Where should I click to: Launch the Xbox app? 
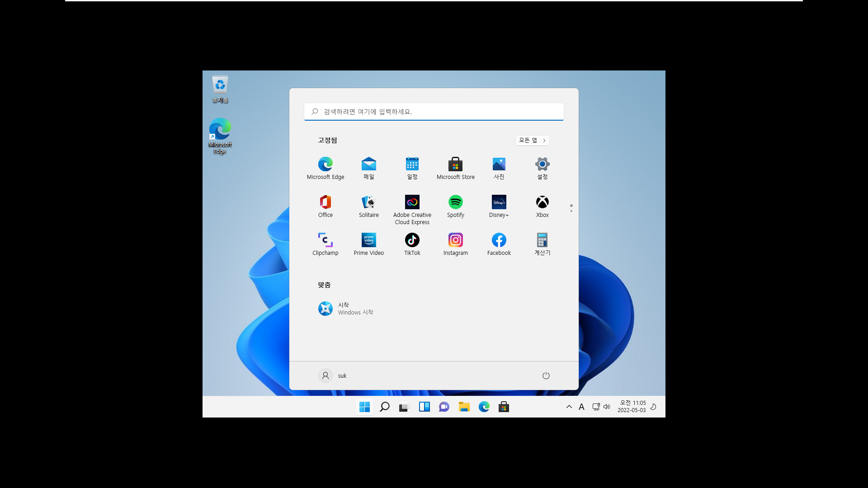click(x=542, y=206)
